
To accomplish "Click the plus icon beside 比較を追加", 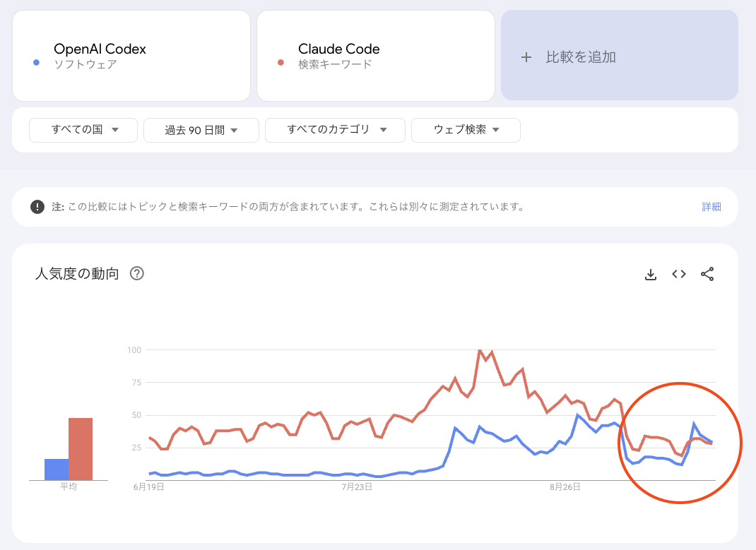I will pos(526,57).
